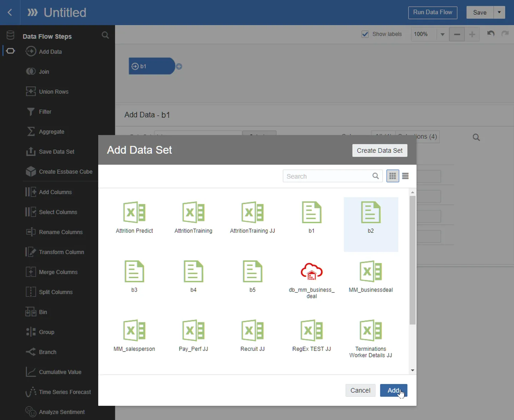Click the Add button in dialog

[394, 390]
